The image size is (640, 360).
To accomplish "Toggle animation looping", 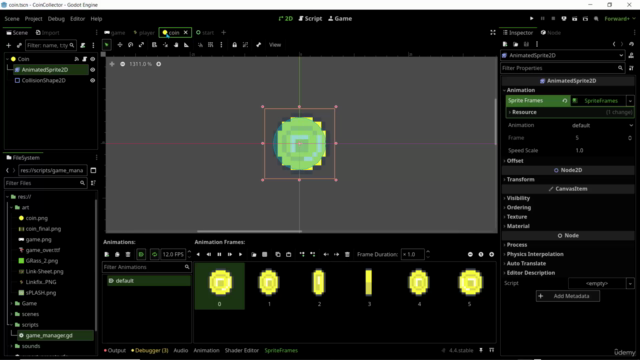I will coord(155,254).
